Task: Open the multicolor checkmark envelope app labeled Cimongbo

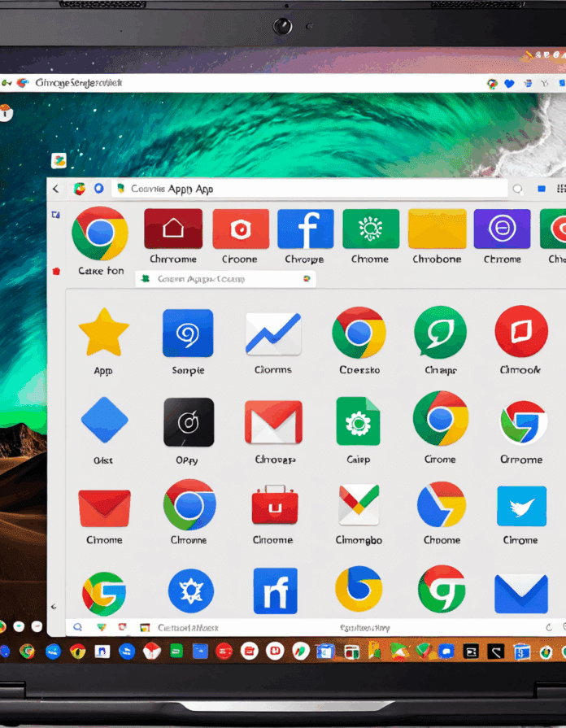Action: [x=359, y=504]
